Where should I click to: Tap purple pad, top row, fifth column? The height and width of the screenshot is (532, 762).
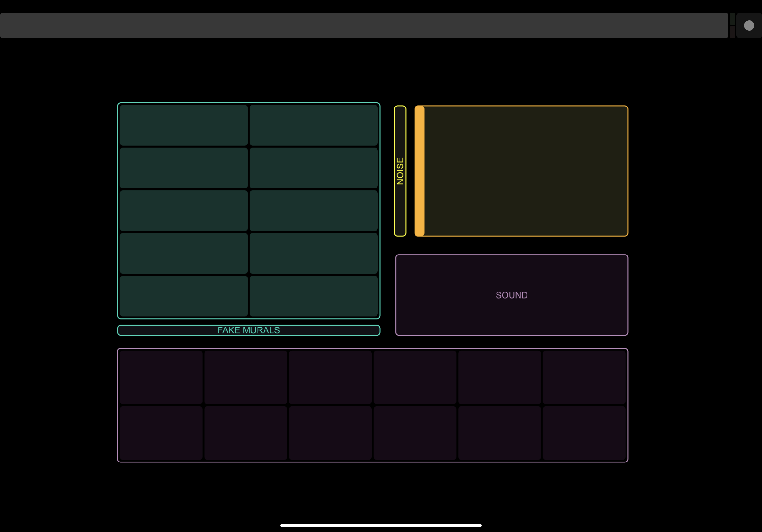point(499,377)
